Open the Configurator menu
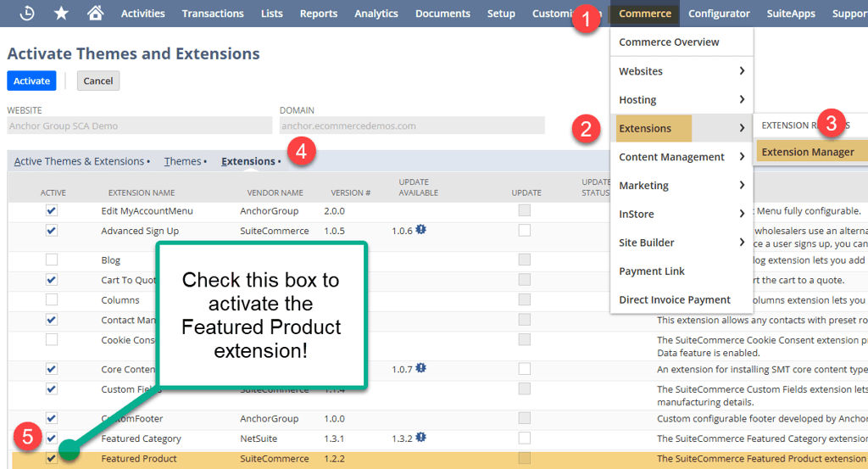The image size is (868, 469). 719,14
